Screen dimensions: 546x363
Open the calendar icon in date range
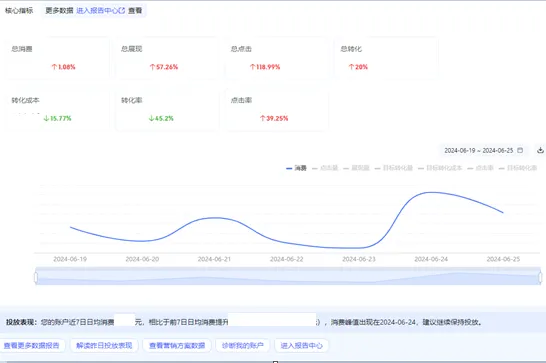point(520,150)
